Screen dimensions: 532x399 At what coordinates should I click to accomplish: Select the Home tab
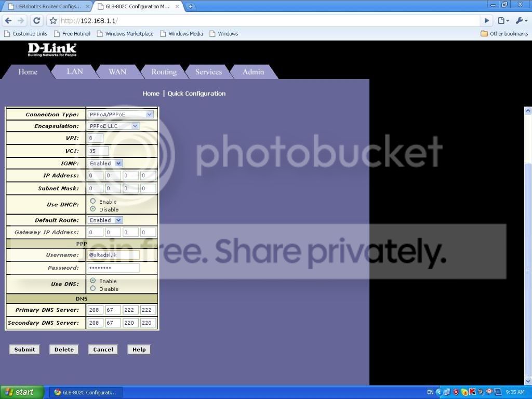(28, 72)
